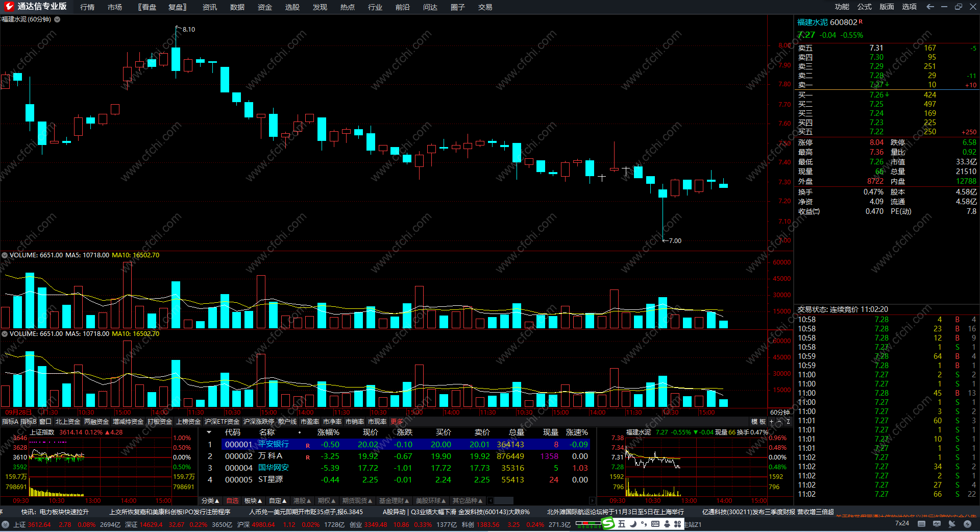This screenshot has width=980, height=532.
Task: Click the soft keyboard icon in input toolbar
Action: click(x=655, y=524)
